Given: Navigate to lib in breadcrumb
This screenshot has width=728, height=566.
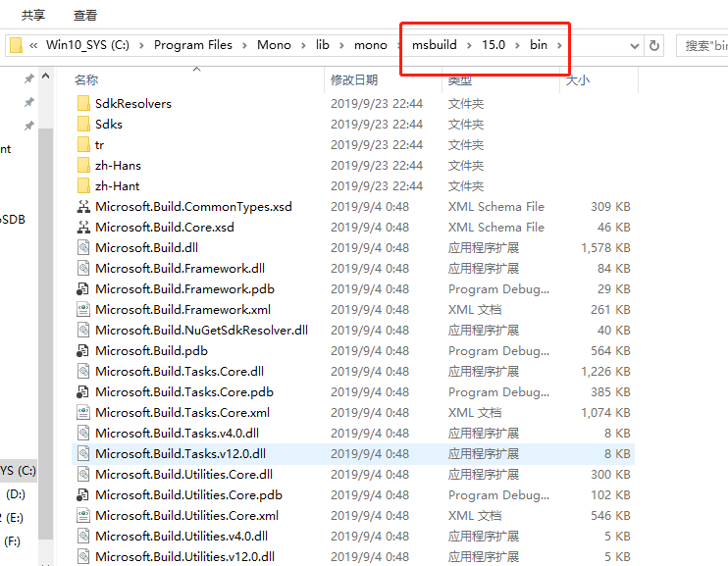Looking at the screenshot, I should [323, 45].
